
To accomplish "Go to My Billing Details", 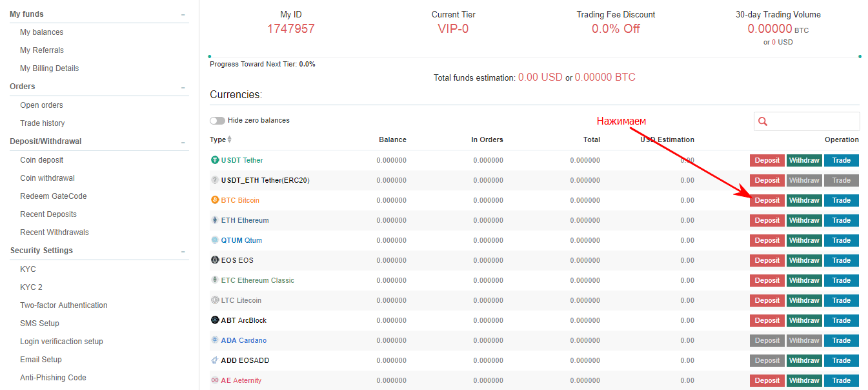I will tap(49, 68).
